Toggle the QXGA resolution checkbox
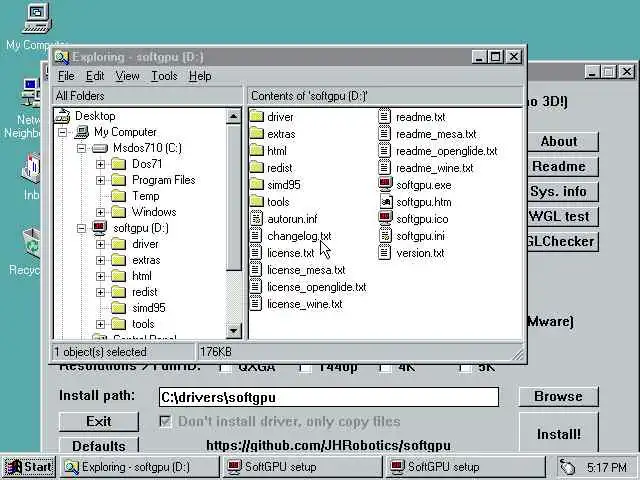The width and height of the screenshot is (640, 480). (224, 368)
